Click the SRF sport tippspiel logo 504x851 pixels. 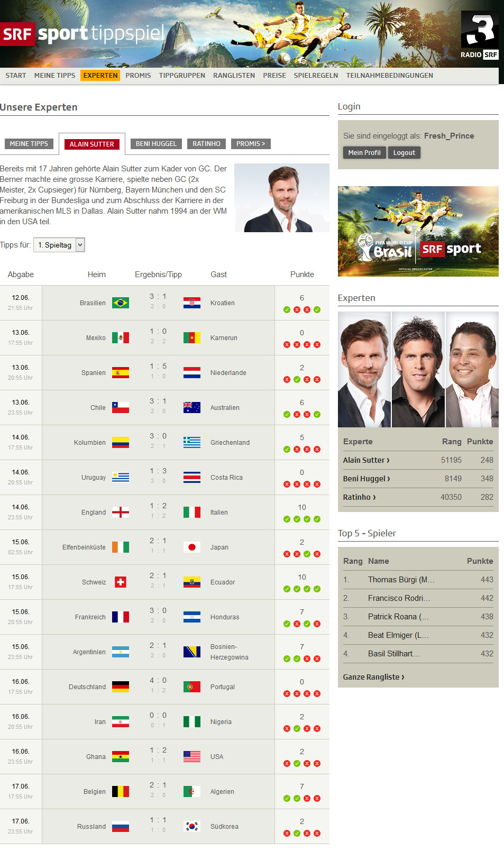(83, 34)
